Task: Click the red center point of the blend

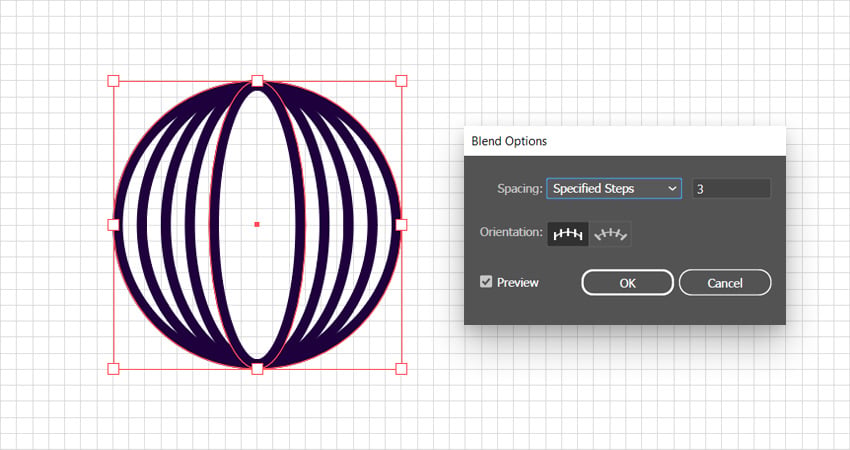Action: [257, 224]
